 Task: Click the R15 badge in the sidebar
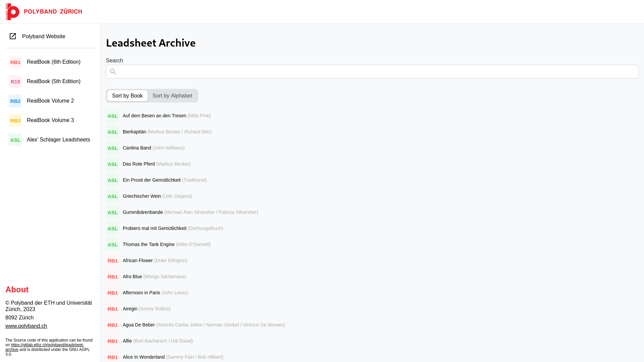click(15, 81)
